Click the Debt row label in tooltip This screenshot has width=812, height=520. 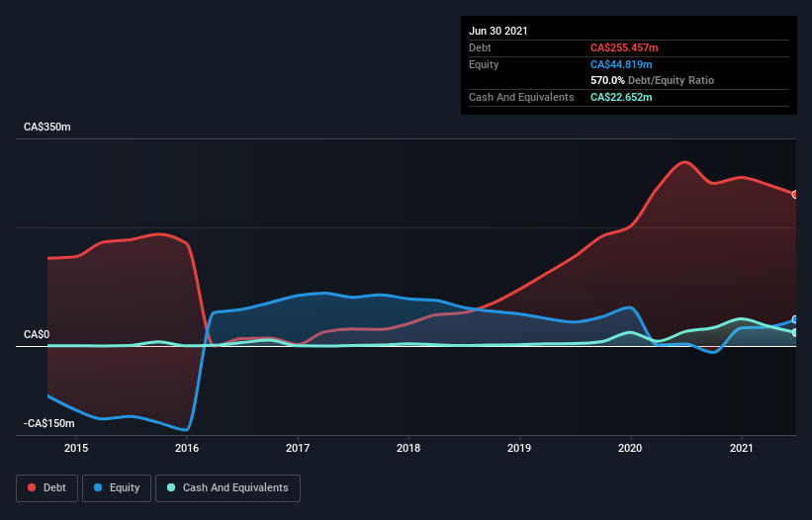point(480,47)
